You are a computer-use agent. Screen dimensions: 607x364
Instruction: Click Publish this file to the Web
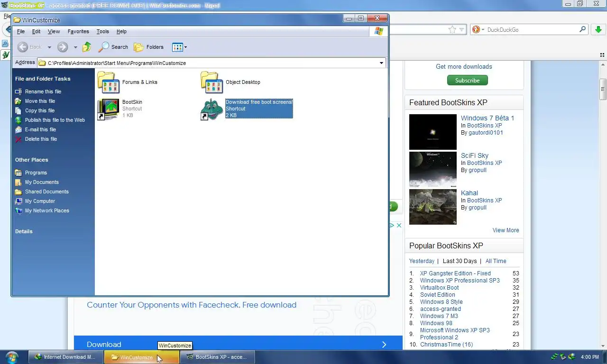point(55,120)
